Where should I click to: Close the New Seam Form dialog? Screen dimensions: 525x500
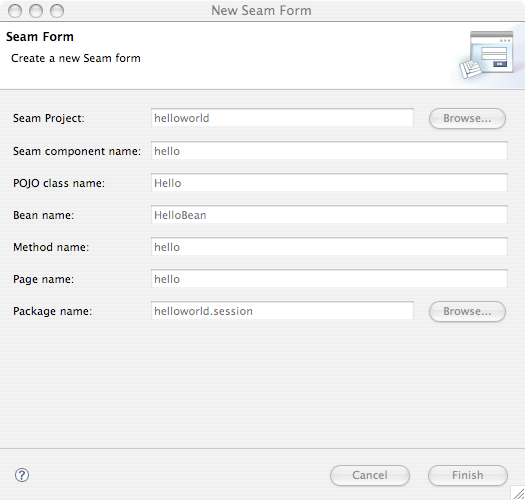tap(15, 11)
